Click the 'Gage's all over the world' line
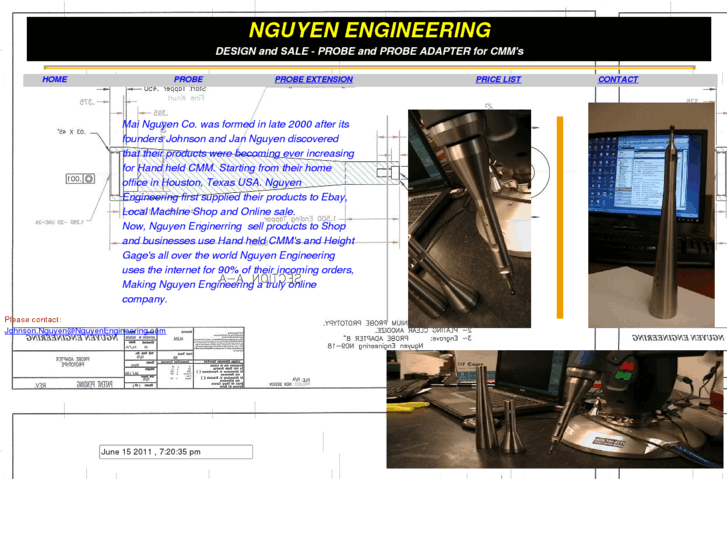The image size is (727, 545). [x=229, y=256]
